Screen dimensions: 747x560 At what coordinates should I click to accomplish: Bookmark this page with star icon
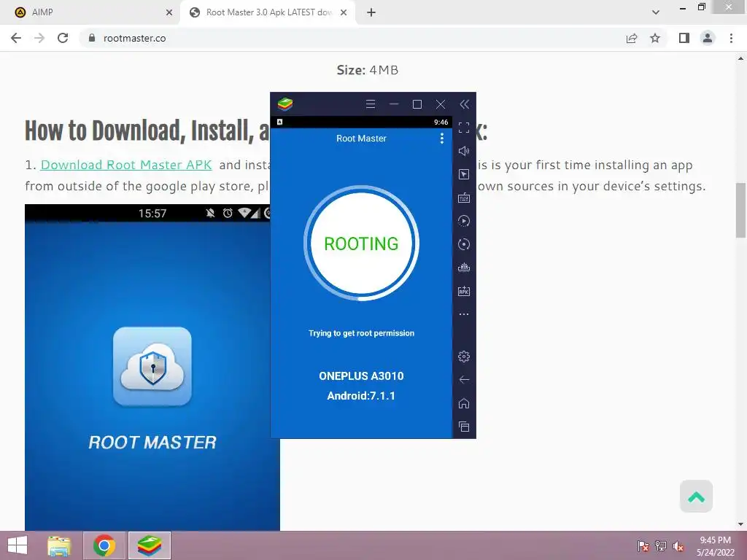click(655, 38)
